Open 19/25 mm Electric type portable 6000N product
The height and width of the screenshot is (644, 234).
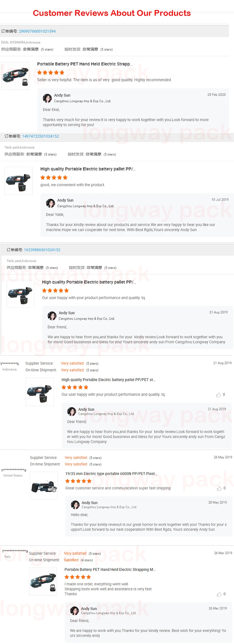111,473
